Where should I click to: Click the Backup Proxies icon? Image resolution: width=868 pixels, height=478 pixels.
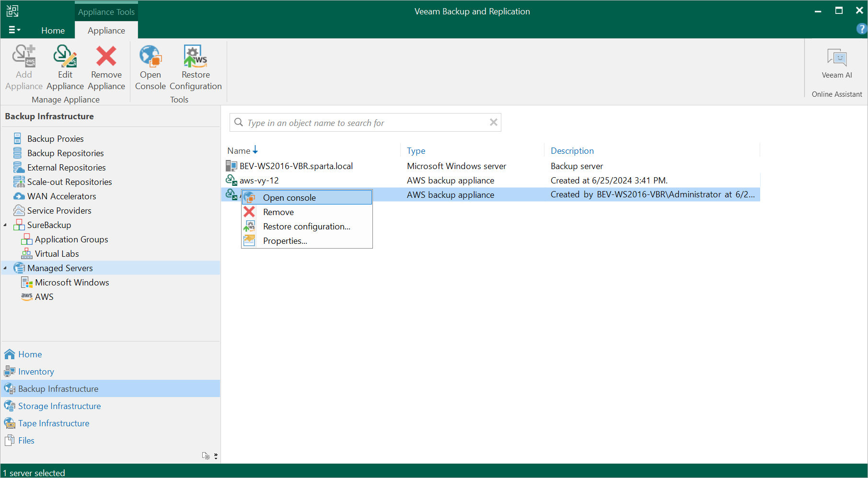pyautogui.click(x=18, y=138)
